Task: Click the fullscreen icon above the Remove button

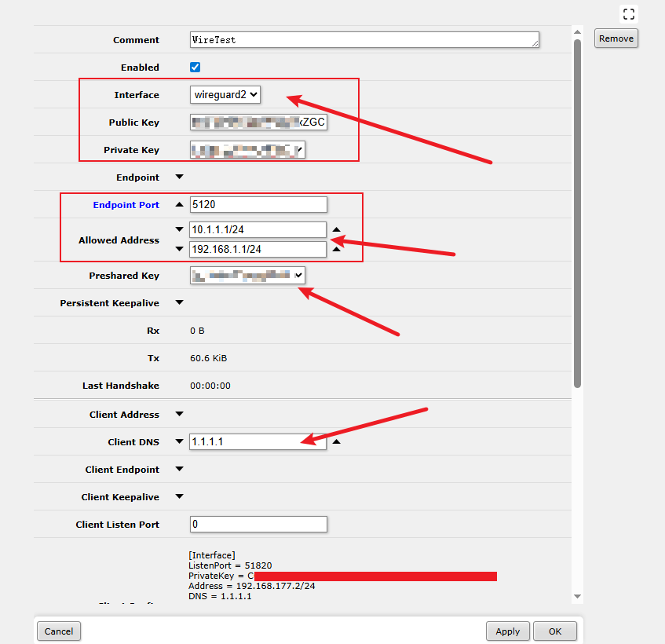Action: [x=628, y=13]
